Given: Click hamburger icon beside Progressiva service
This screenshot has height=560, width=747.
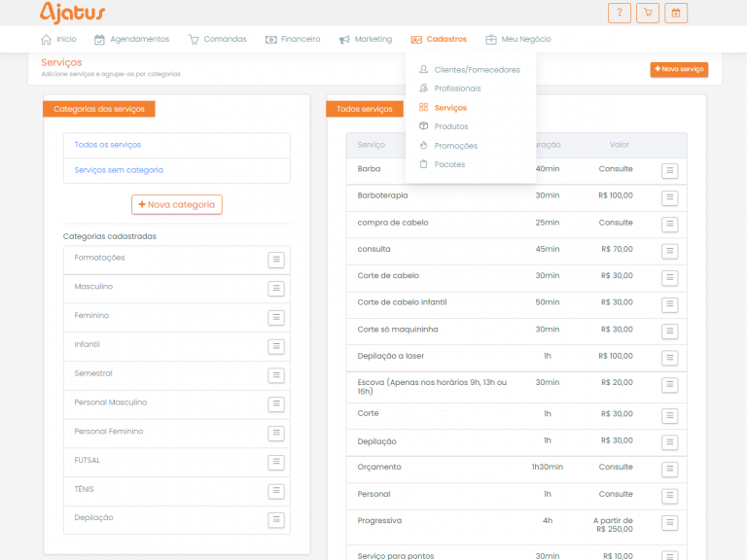Looking at the screenshot, I should pyautogui.click(x=669, y=523).
